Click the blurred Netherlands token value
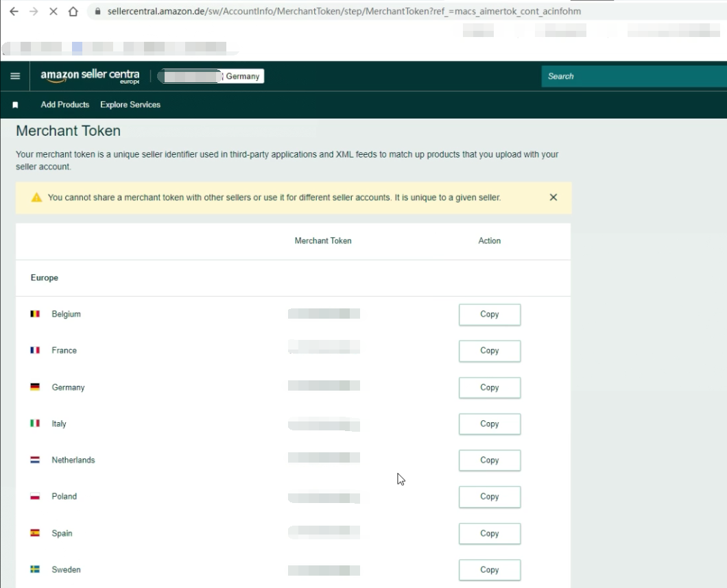Screen dimensions: 727x588 click(324, 458)
